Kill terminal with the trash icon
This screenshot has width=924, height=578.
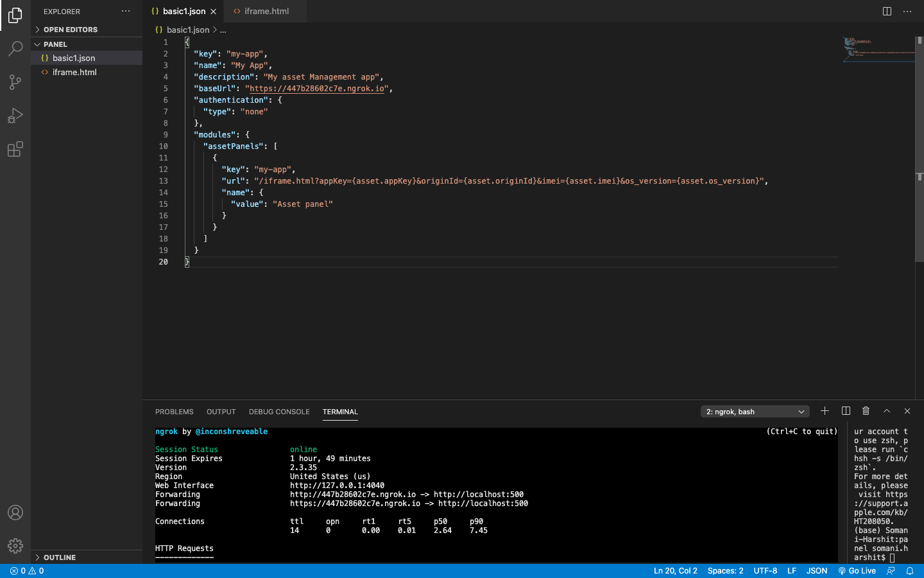pos(866,411)
